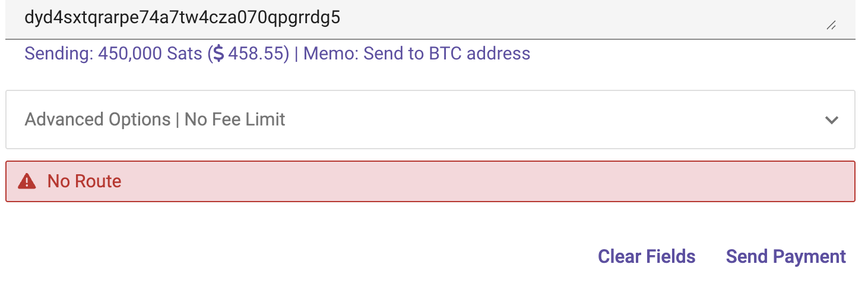Click the dollar sign icon

pyautogui.click(x=218, y=54)
